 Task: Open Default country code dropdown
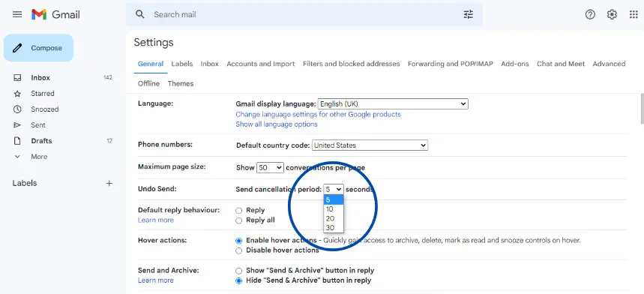[370, 145]
